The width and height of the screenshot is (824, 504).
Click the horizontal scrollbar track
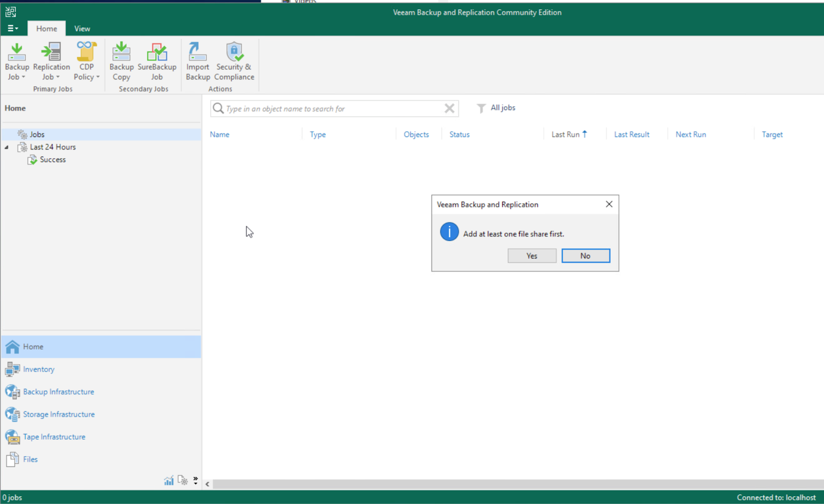[x=518, y=484]
